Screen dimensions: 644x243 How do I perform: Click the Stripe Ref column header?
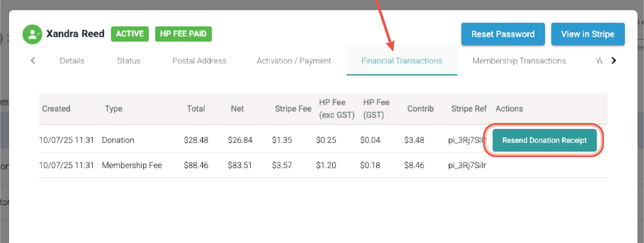[x=469, y=109]
